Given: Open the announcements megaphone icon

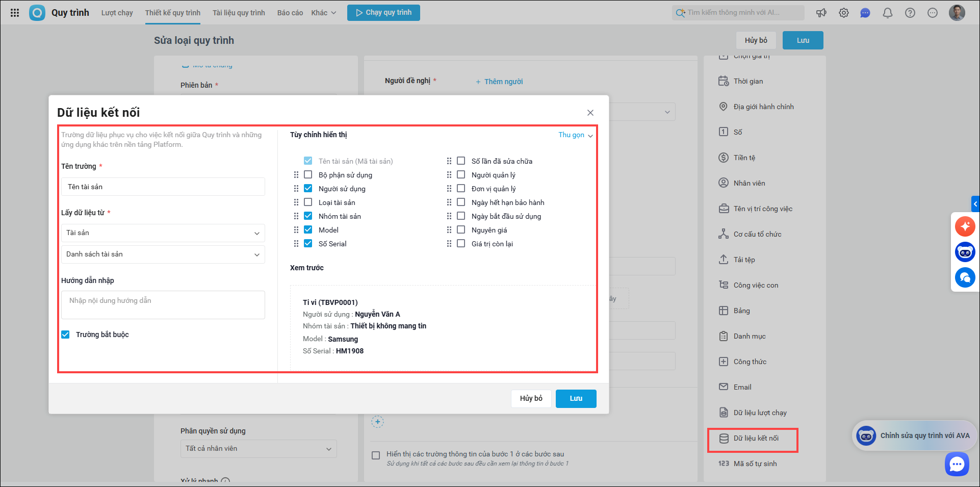Looking at the screenshot, I should point(821,13).
